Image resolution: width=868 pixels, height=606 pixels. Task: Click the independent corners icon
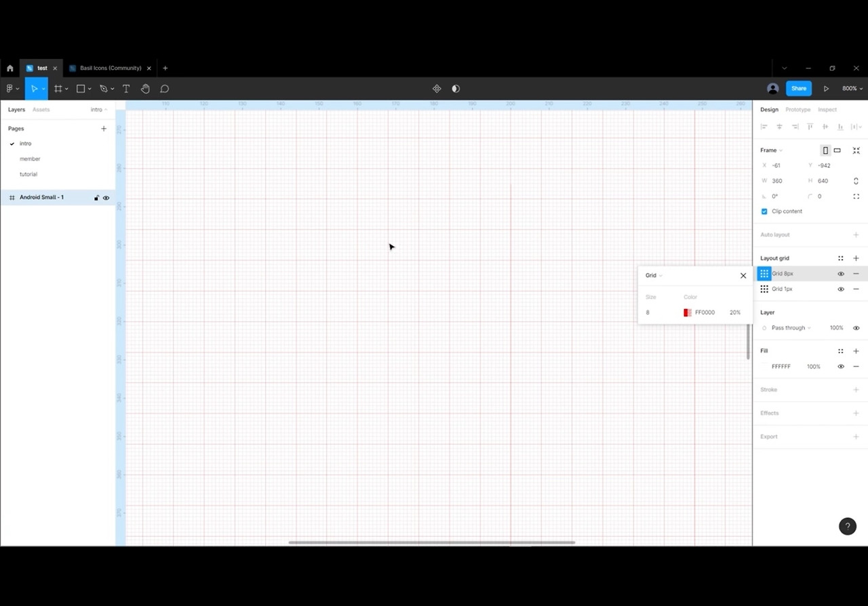[856, 197]
